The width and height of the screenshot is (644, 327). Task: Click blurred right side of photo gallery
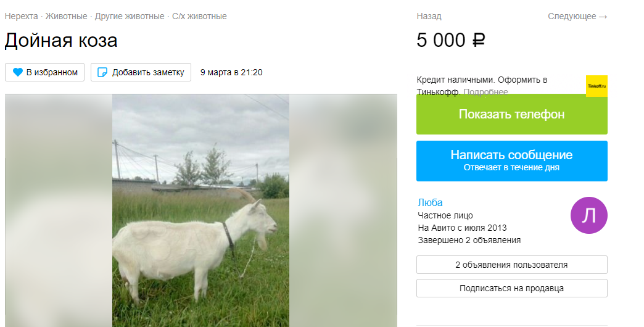343,210
